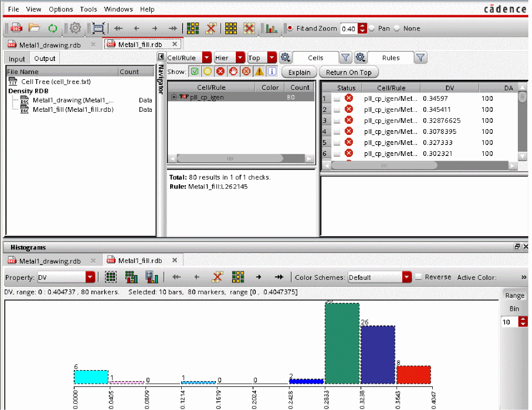532x410 pixels.
Task: Open the File menu
Action: pyautogui.click(x=14, y=9)
